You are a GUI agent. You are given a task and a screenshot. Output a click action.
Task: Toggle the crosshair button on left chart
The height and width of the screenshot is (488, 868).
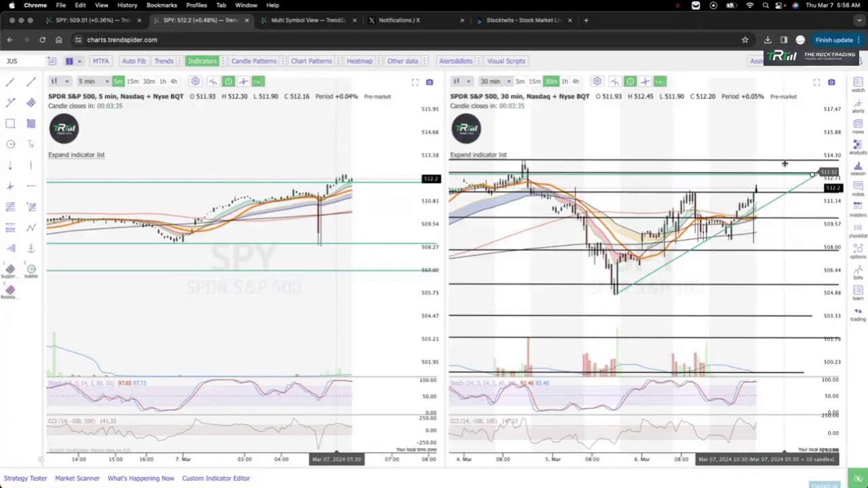243,81
